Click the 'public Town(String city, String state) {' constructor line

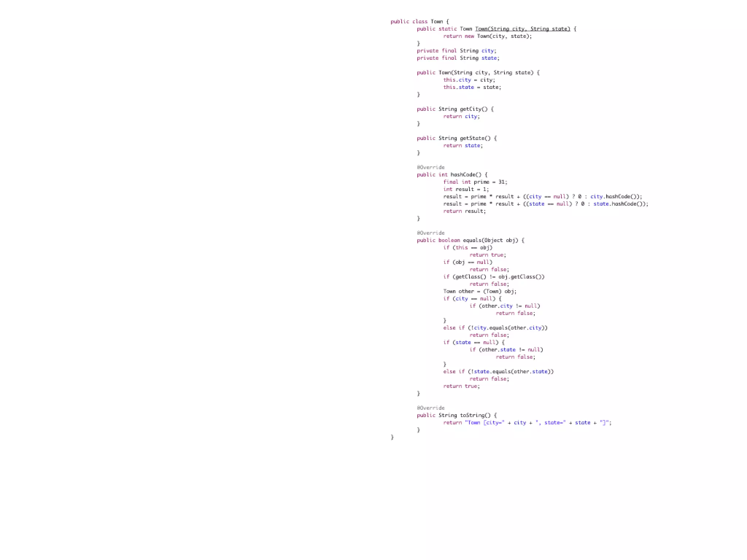(x=478, y=73)
